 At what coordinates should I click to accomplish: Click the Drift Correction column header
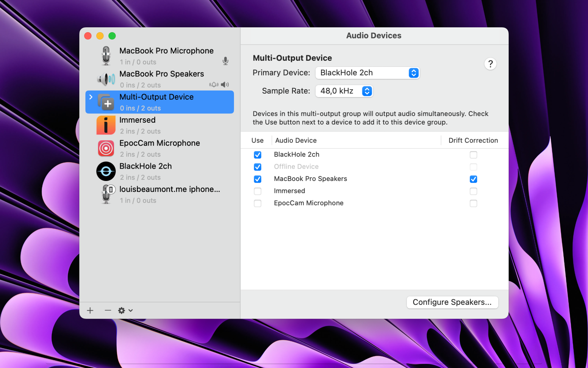pyautogui.click(x=473, y=140)
